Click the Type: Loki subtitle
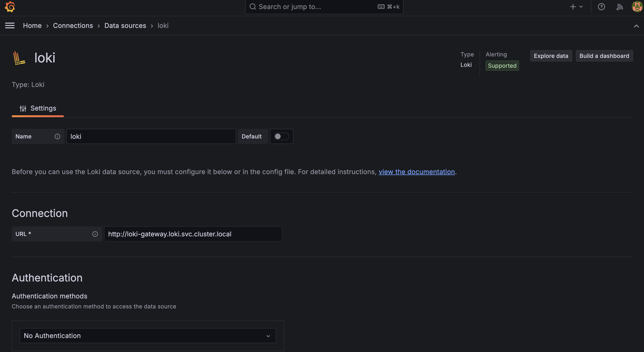Image resolution: width=644 pixels, height=352 pixels. coord(28,85)
